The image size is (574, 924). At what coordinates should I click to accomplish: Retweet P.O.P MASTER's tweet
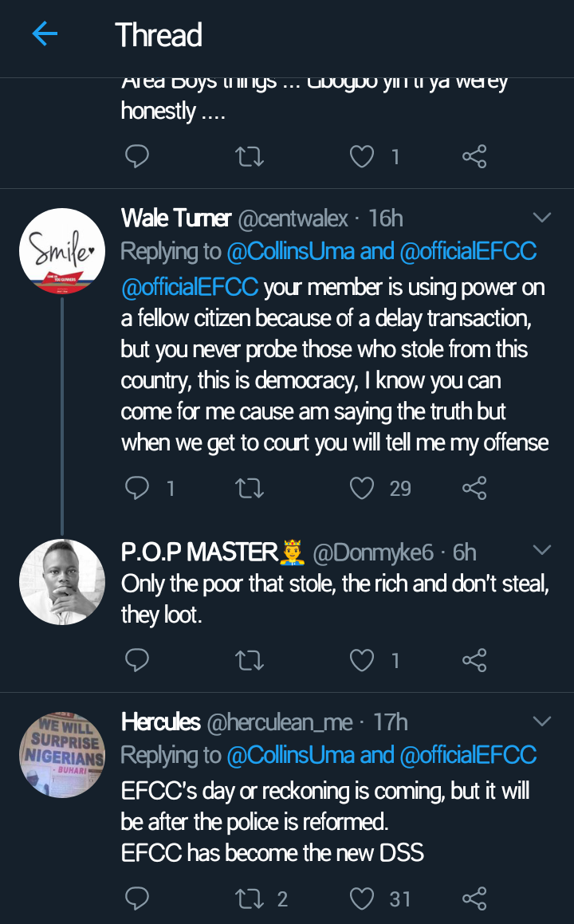(x=250, y=659)
